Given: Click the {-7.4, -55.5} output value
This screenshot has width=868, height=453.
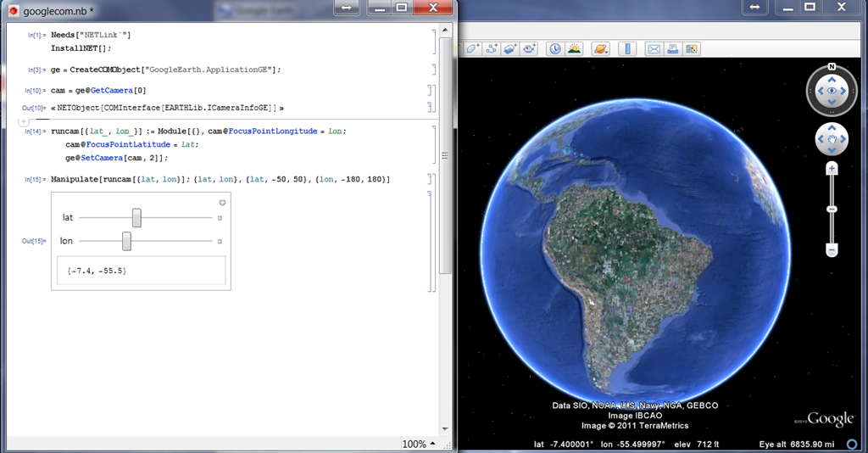Looking at the screenshot, I should pyautogui.click(x=97, y=271).
